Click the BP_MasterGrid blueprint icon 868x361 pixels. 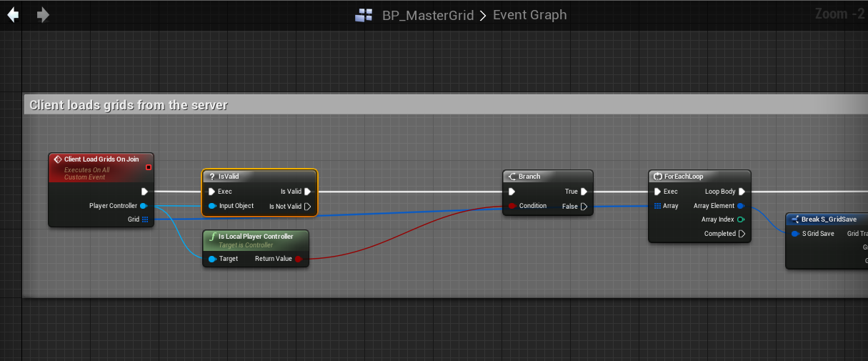pos(364,15)
